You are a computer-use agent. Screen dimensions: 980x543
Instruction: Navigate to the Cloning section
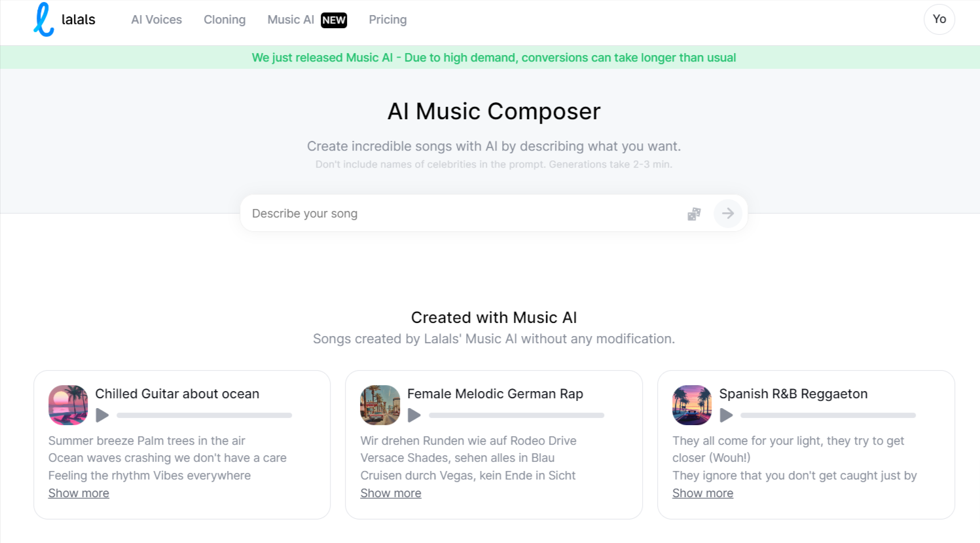point(225,20)
